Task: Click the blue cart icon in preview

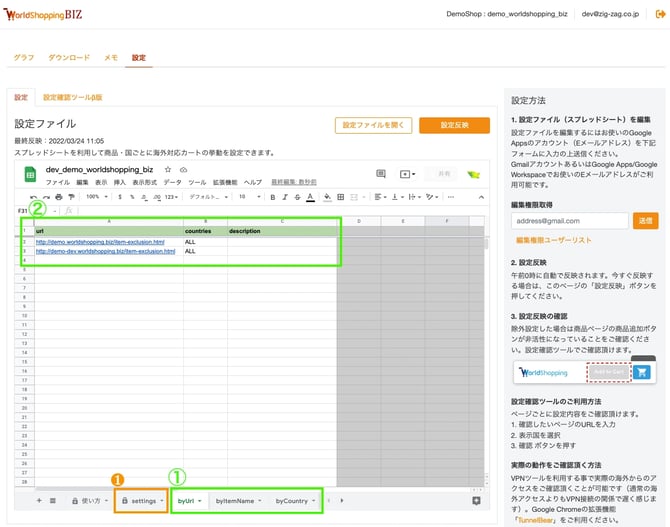Action: coord(641,372)
